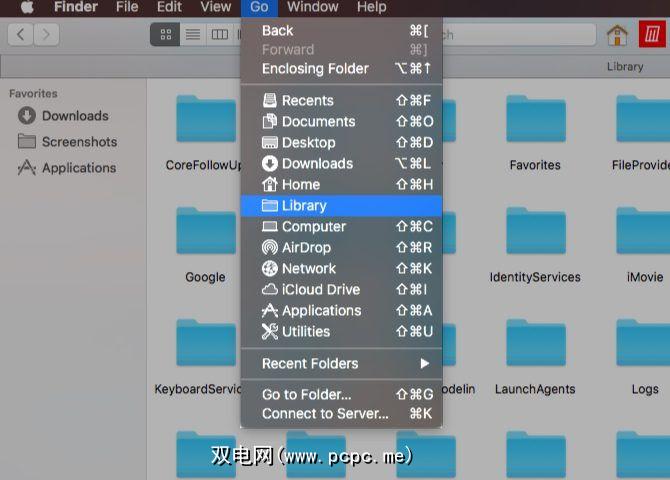Click the Search field in toolbar
This screenshot has height=480, width=670.
click(519, 34)
